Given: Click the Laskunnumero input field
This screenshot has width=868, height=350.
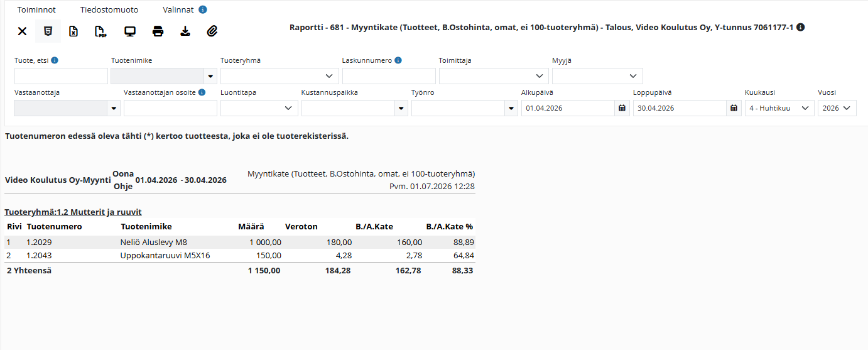Looking at the screenshot, I should point(389,76).
